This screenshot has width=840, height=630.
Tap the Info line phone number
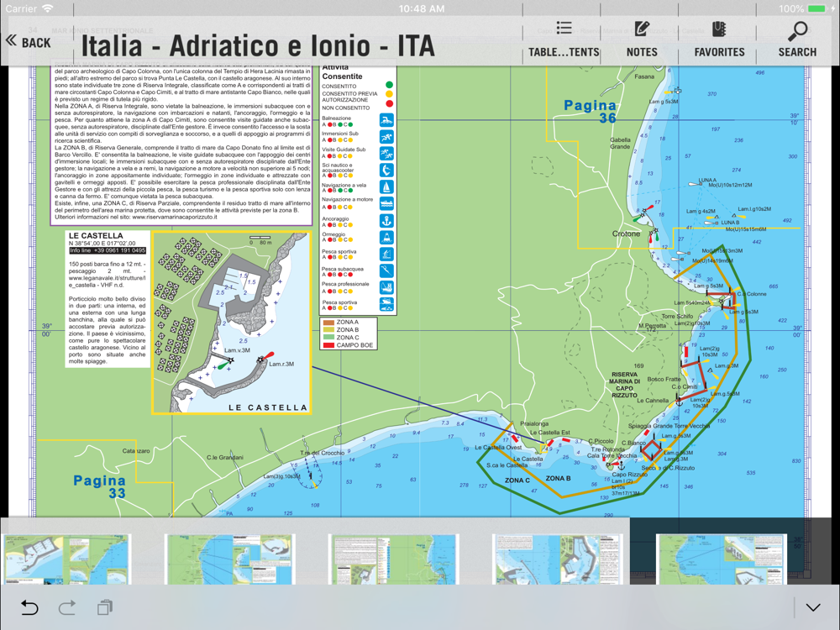click(x=108, y=250)
